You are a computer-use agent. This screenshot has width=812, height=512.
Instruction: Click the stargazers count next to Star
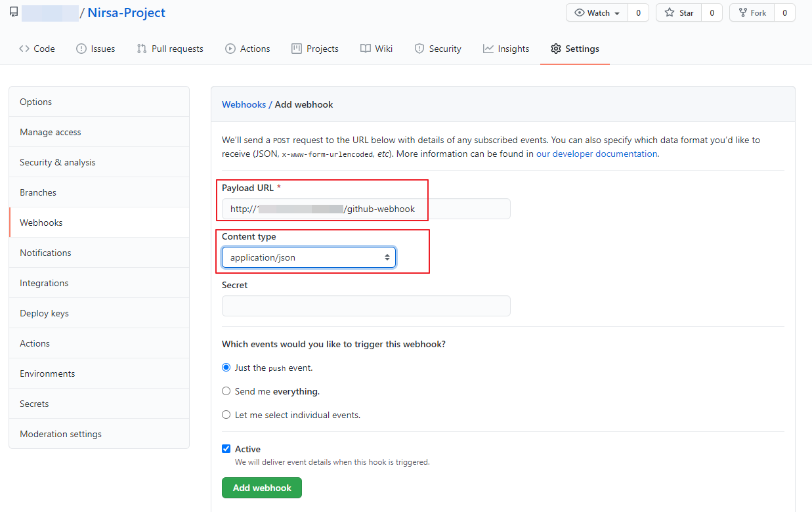coord(712,12)
